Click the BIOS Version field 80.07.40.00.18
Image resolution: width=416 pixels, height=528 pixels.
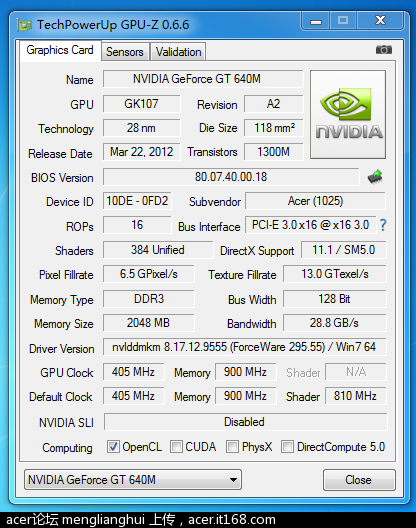pos(231,177)
